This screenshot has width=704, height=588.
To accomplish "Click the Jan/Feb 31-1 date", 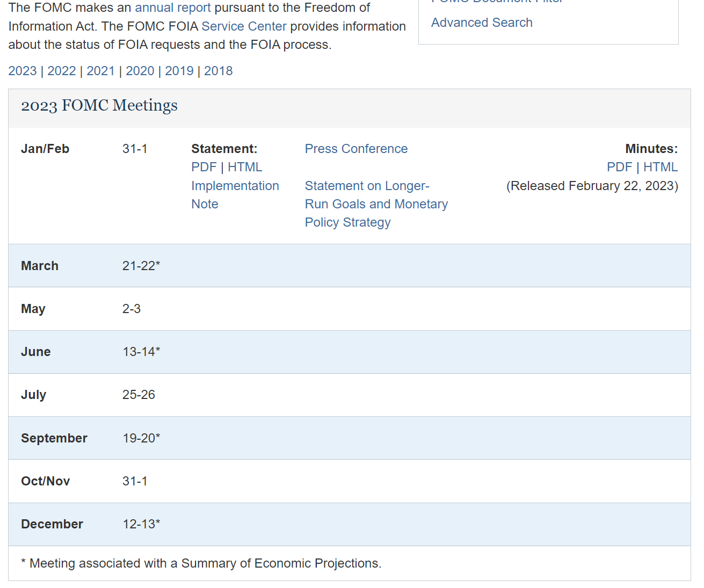I will (135, 149).
